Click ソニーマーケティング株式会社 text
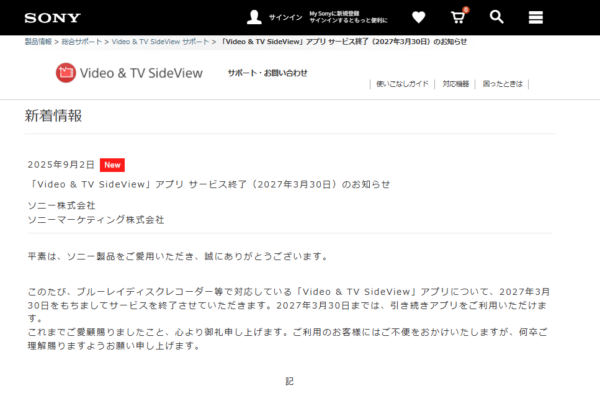 (x=96, y=220)
